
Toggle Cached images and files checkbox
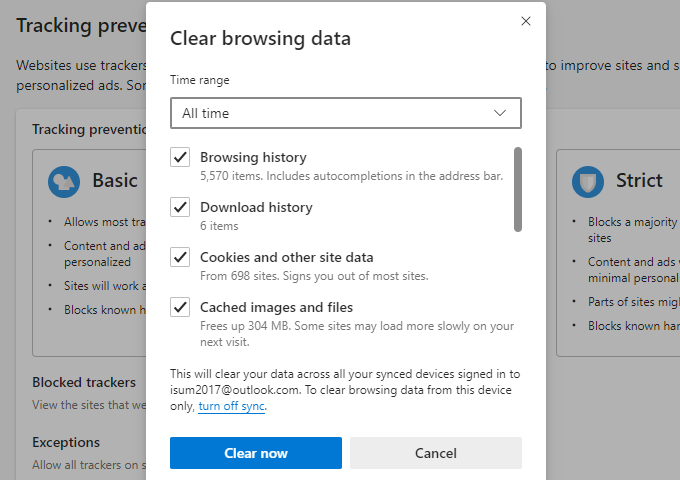[x=180, y=307]
